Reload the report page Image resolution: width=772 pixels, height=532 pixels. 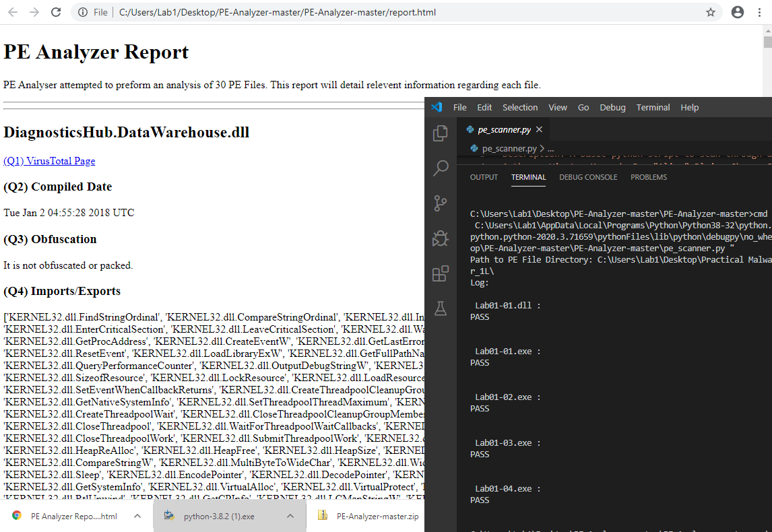pos(56,12)
